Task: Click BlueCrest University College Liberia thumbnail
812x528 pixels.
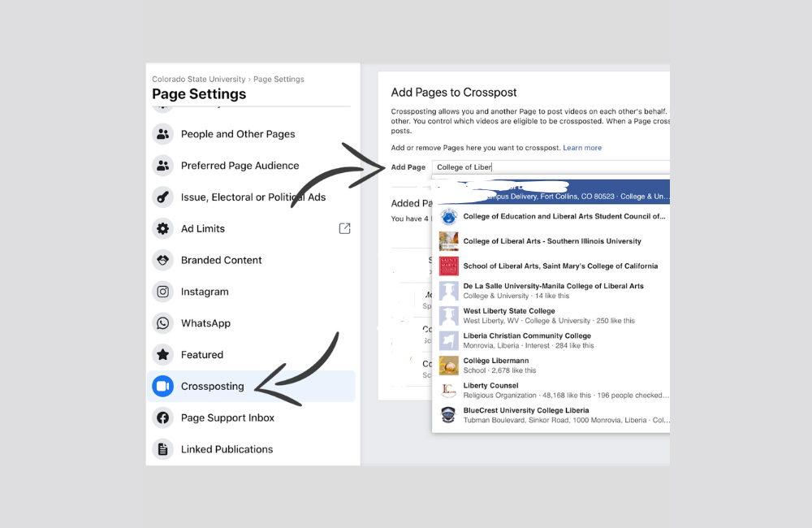Action: point(448,415)
